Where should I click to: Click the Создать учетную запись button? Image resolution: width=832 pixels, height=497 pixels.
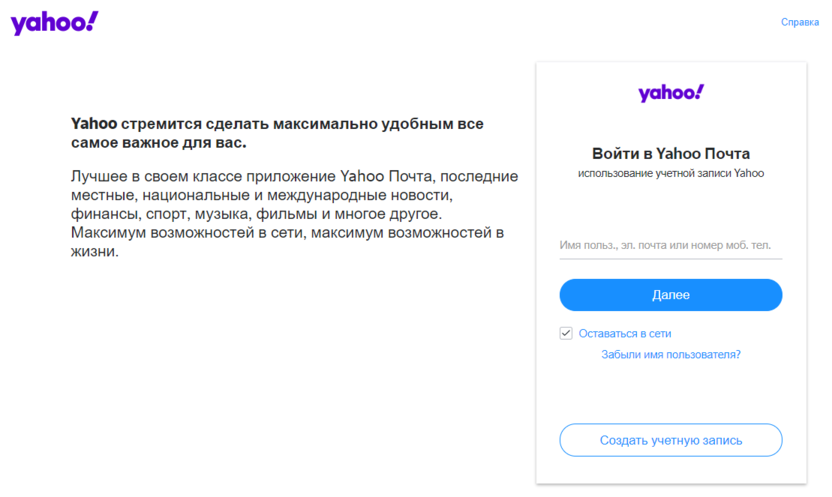[x=670, y=440]
